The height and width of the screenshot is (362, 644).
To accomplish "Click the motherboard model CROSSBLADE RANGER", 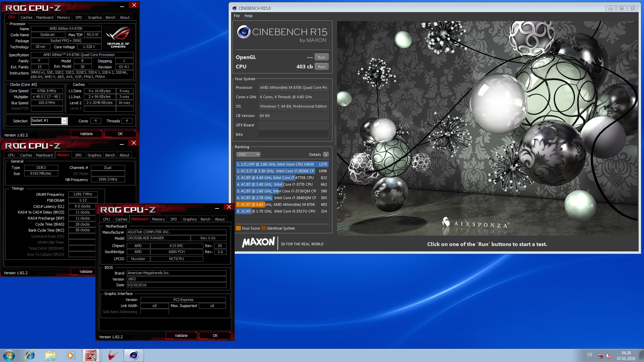I will pos(158,238).
